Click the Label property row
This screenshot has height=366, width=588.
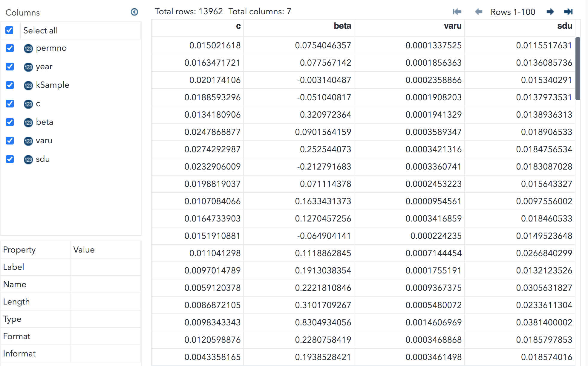click(71, 267)
